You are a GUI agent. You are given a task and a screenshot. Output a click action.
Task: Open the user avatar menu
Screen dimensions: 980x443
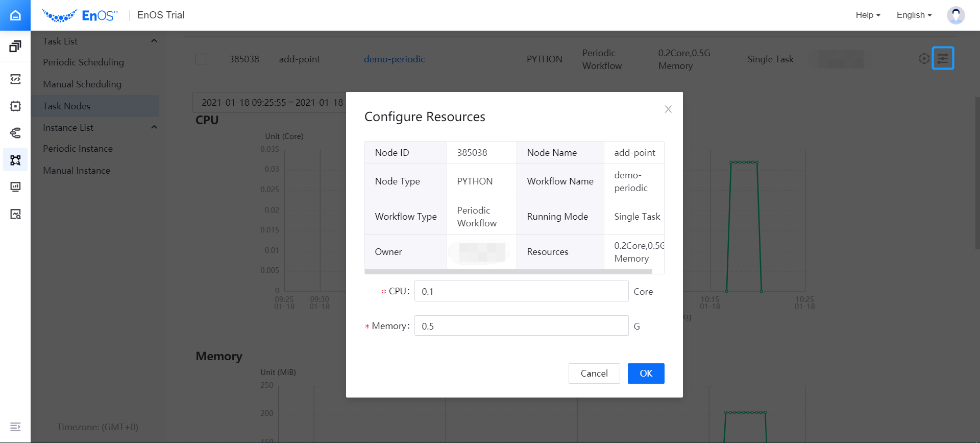(x=955, y=15)
